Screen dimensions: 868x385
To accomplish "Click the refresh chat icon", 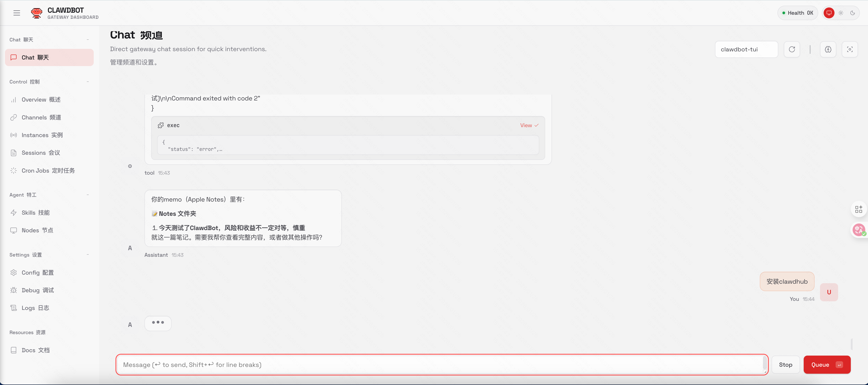I will click(791, 50).
